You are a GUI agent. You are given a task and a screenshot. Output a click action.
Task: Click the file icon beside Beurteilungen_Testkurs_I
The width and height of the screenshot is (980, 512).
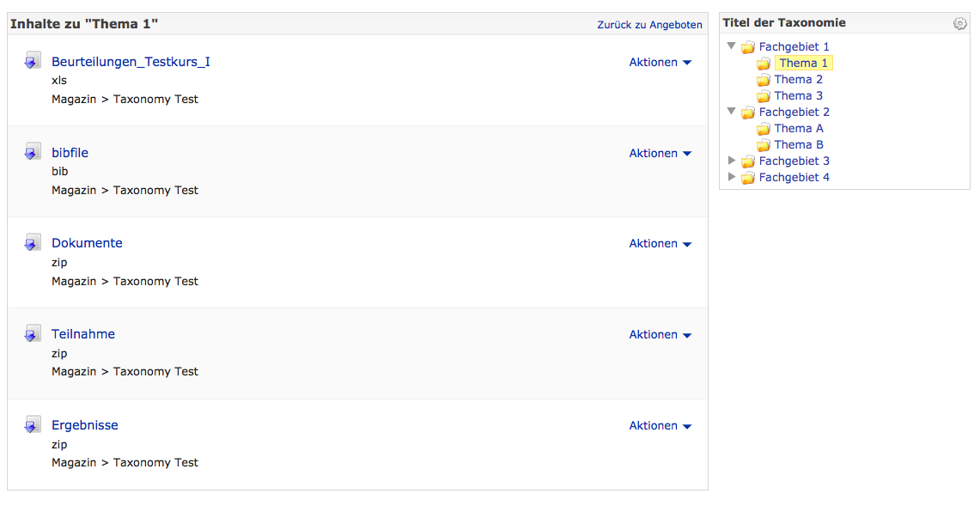click(33, 61)
